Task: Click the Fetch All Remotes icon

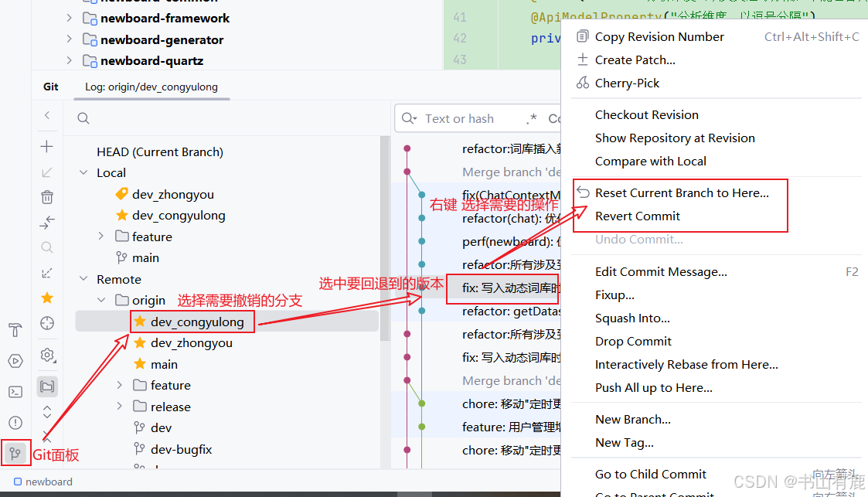Action: (47, 273)
